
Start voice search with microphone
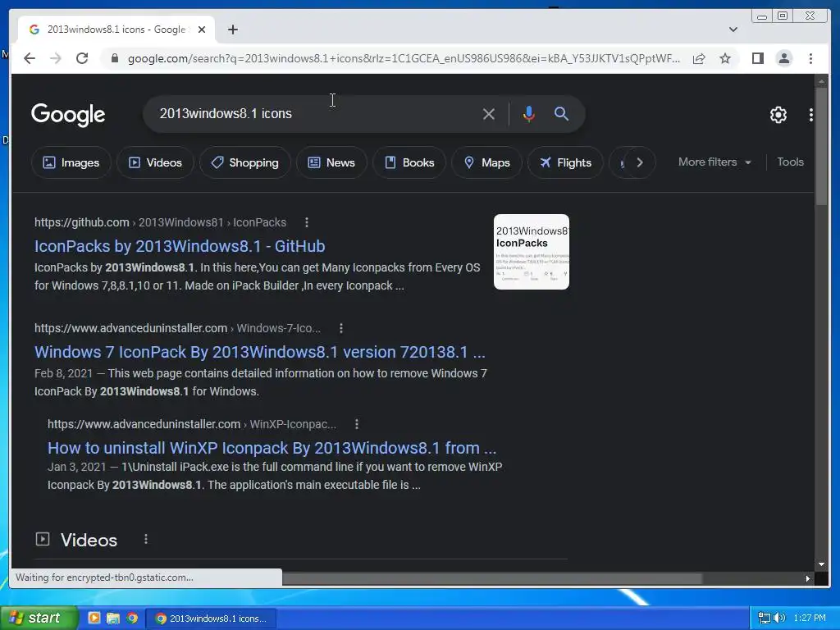529,113
